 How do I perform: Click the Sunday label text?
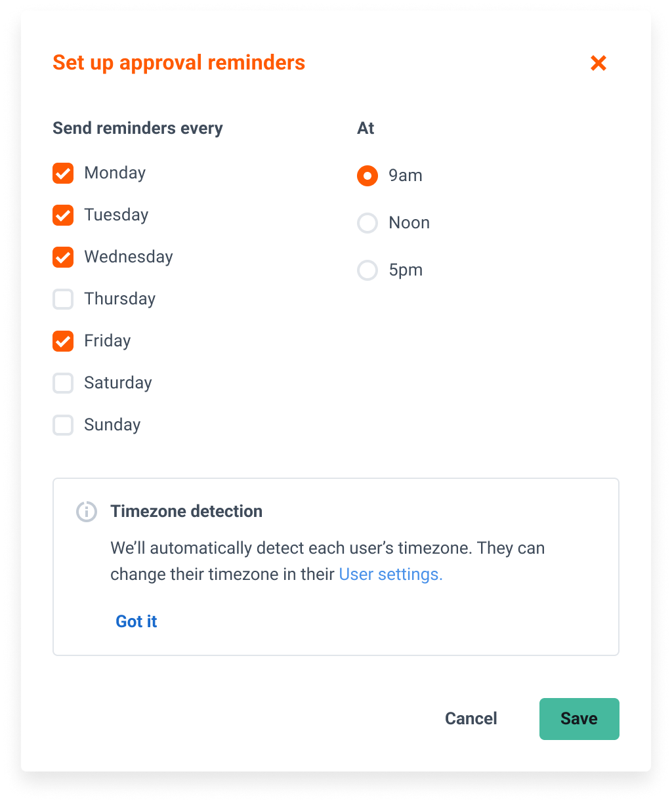pyautogui.click(x=112, y=425)
